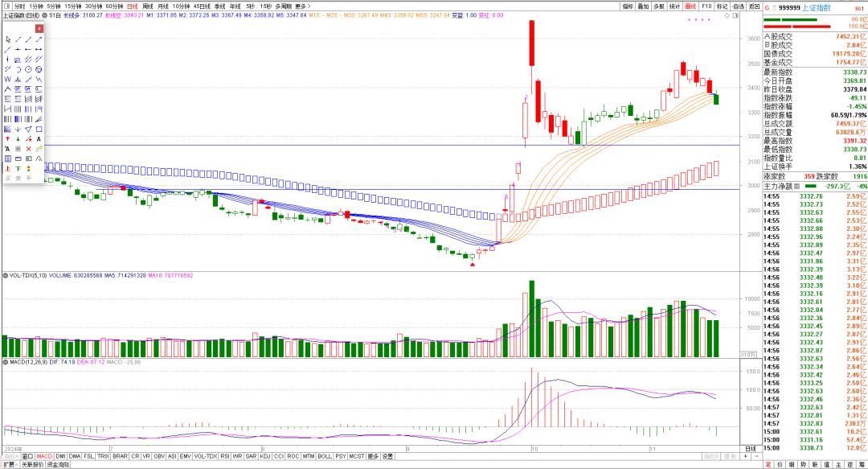
Task: Close the floating drawing toolbox
Action: [39, 28]
